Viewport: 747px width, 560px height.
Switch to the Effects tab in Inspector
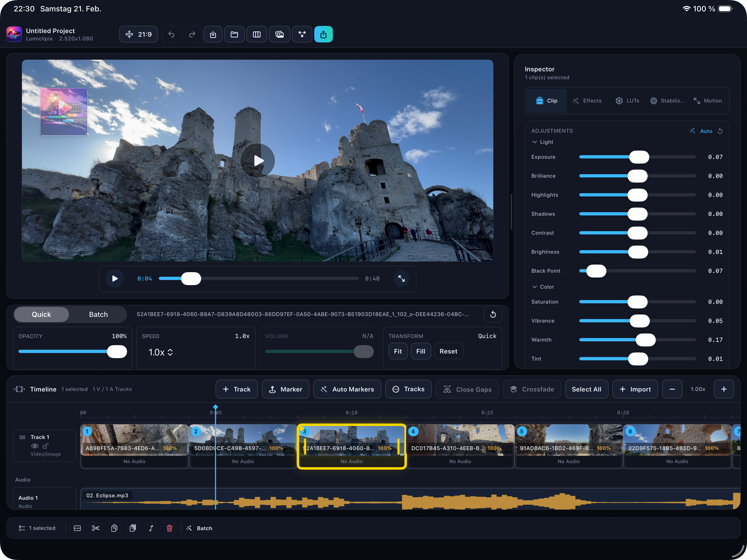pos(587,101)
